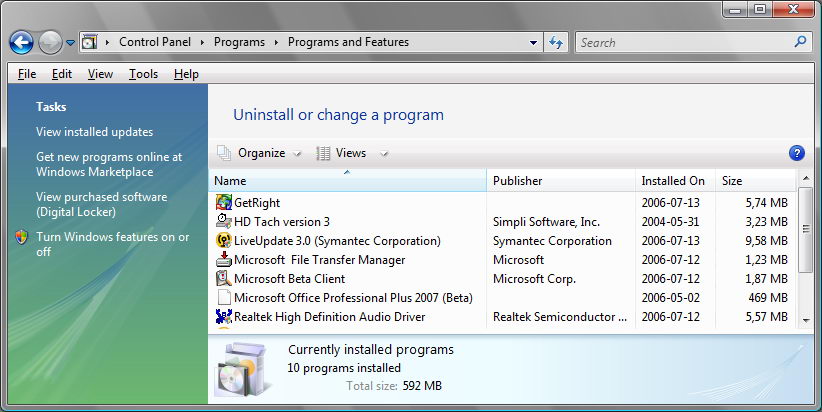Image resolution: width=822 pixels, height=412 pixels.
Task: Click install date 2004-05-31
Action: [670, 222]
